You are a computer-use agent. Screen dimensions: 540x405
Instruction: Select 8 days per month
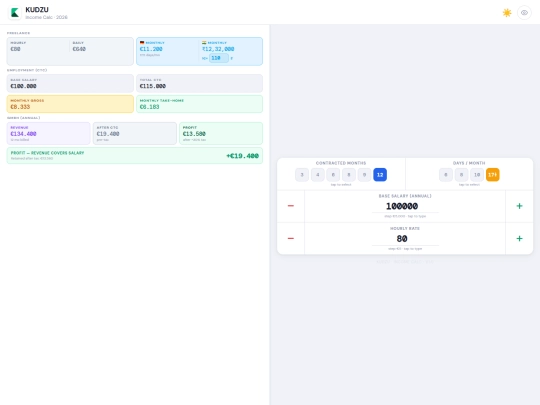[x=461, y=175]
